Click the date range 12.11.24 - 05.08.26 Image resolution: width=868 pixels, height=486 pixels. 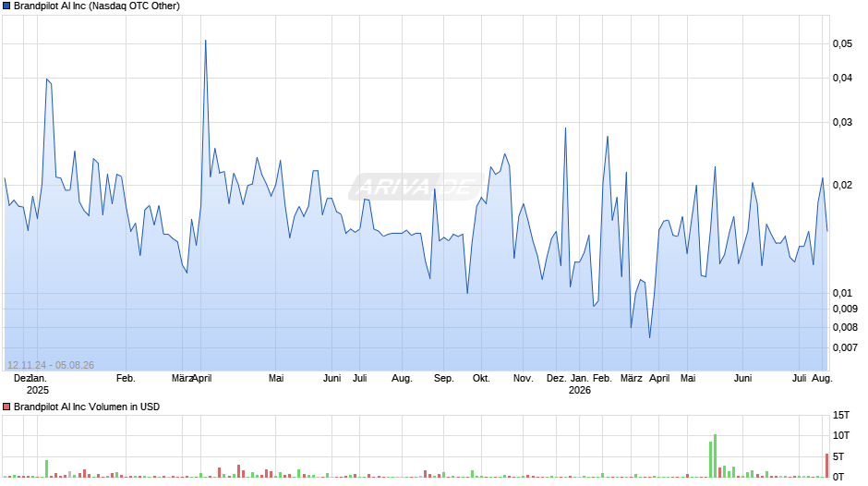pyautogui.click(x=51, y=365)
